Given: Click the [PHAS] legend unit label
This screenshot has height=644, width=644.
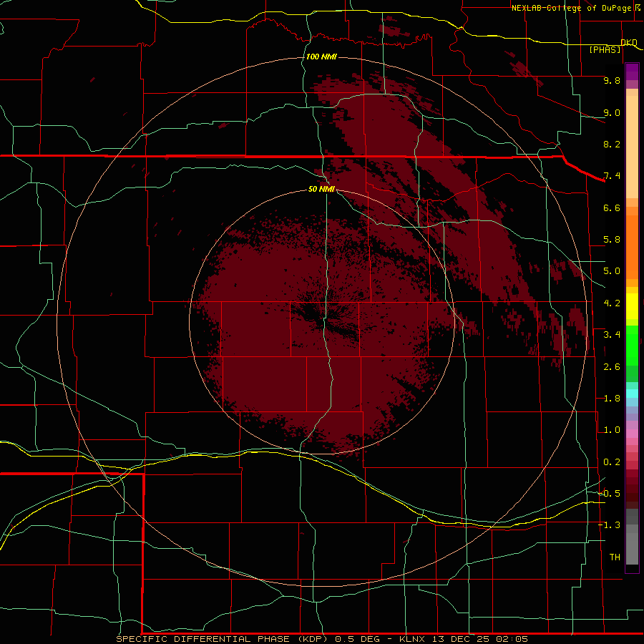Looking at the screenshot, I should [605, 49].
